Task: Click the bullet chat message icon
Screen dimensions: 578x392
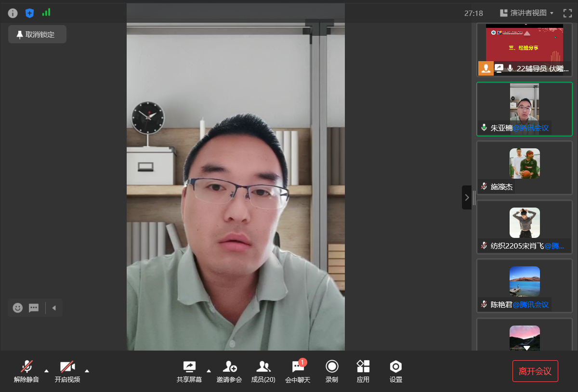Action: coord(34,308)
